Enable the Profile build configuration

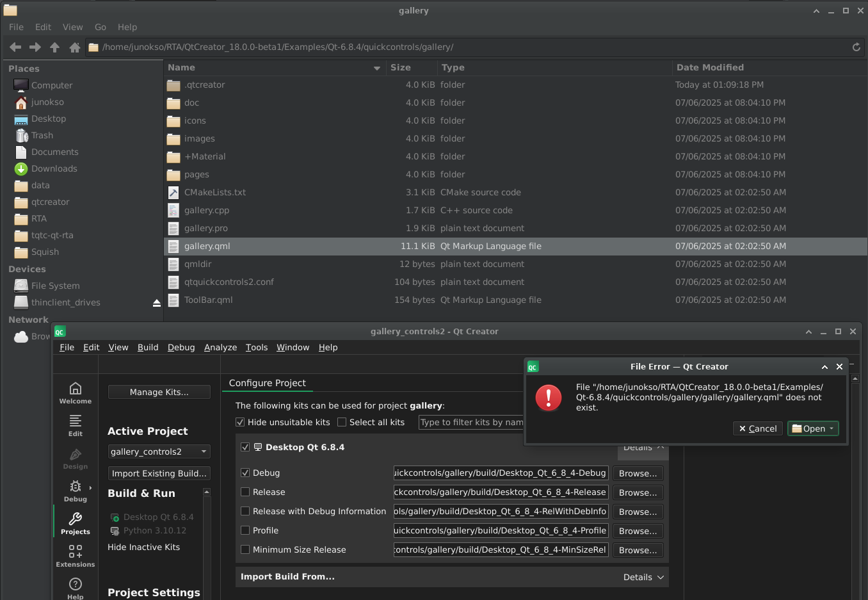coord(245,530)
